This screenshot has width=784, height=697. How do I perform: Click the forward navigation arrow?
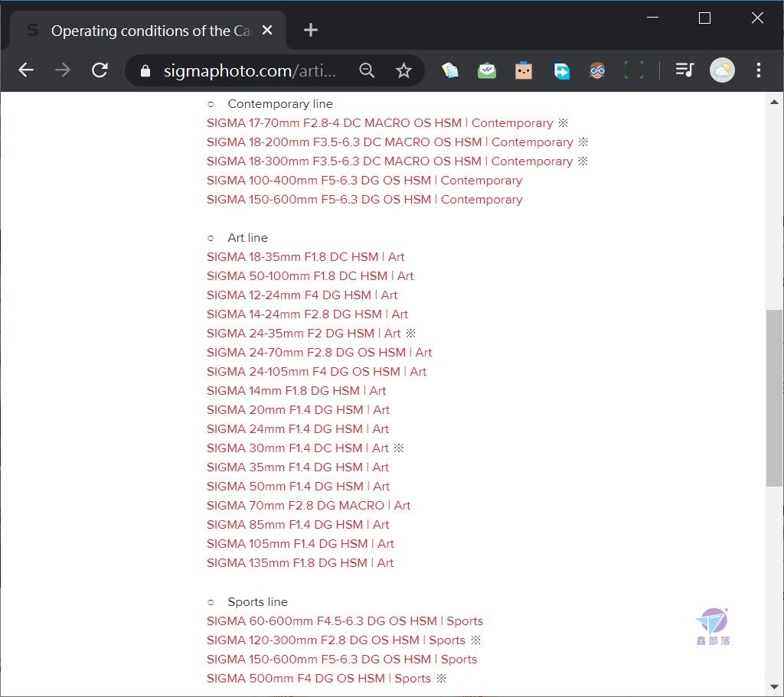coord(63,70)
